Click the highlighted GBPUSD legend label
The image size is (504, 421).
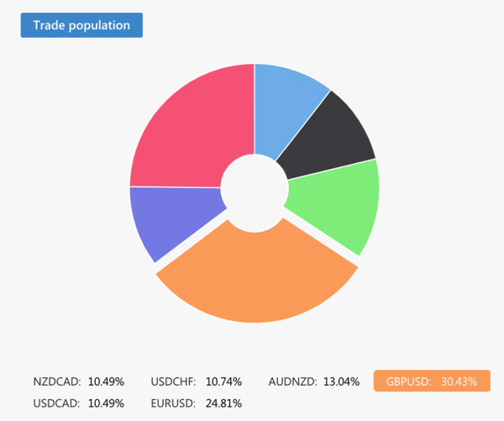tap(408, 382)
